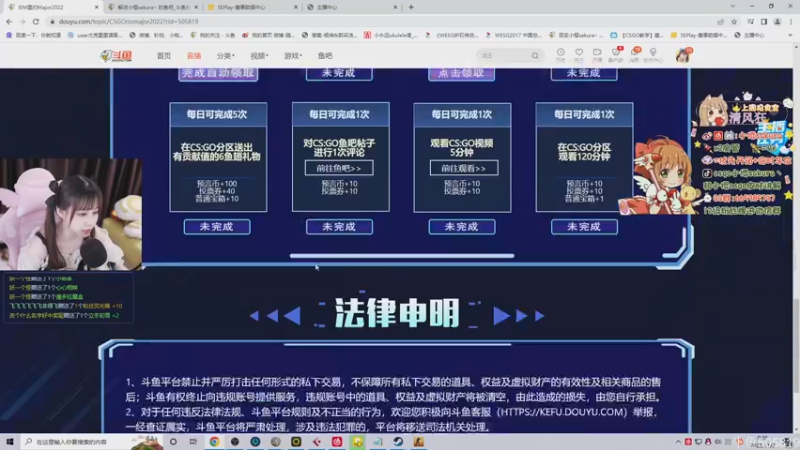Open the Chrome three-dot menu
This screenshot has width=800, height=450.
click(791, 21)
